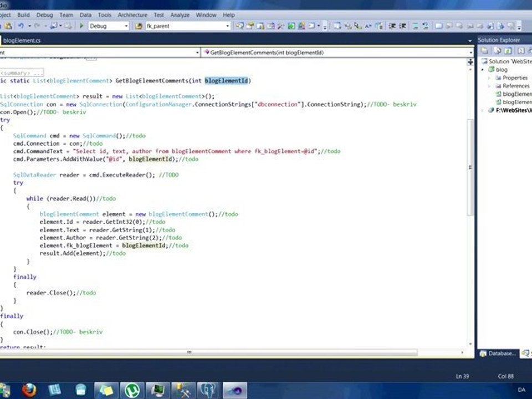Click the Refresh icon in Solution Explorer
Screen dimensions: 532x399
click(x=508, y=51)
